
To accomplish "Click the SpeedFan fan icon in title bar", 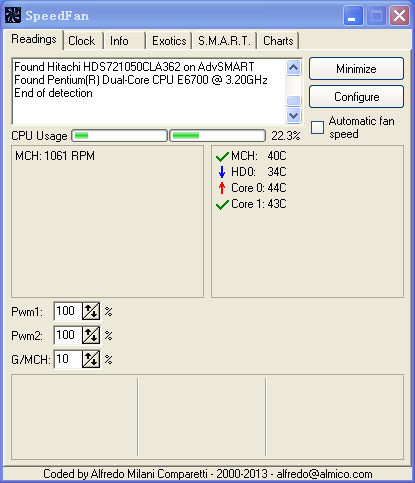I will [x=13, y=15].
